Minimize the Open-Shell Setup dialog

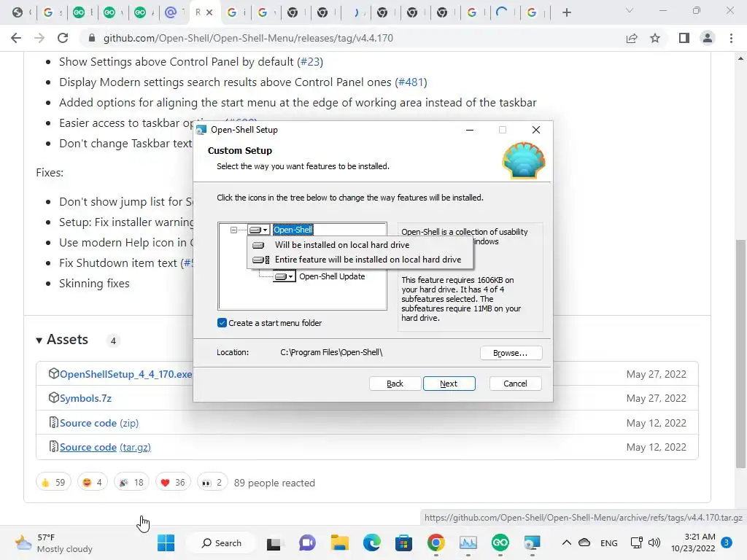(x=470, y=130)
